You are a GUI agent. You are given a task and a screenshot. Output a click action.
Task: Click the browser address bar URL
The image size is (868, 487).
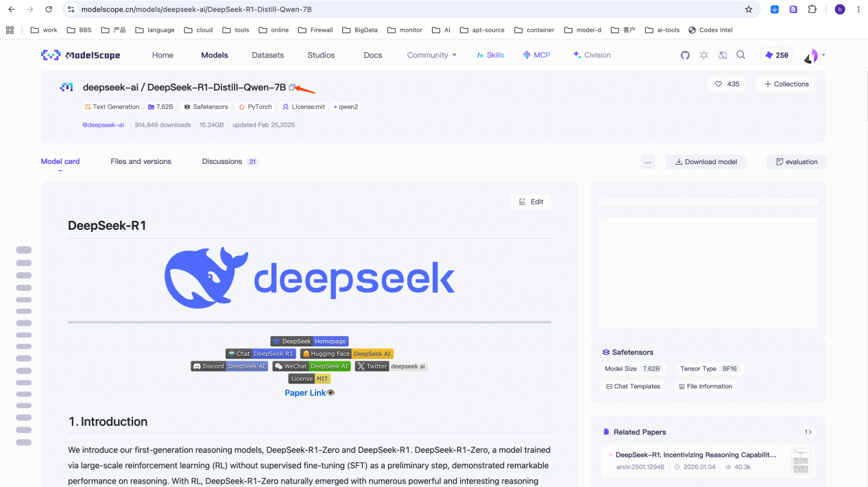(x=197, y=10)
